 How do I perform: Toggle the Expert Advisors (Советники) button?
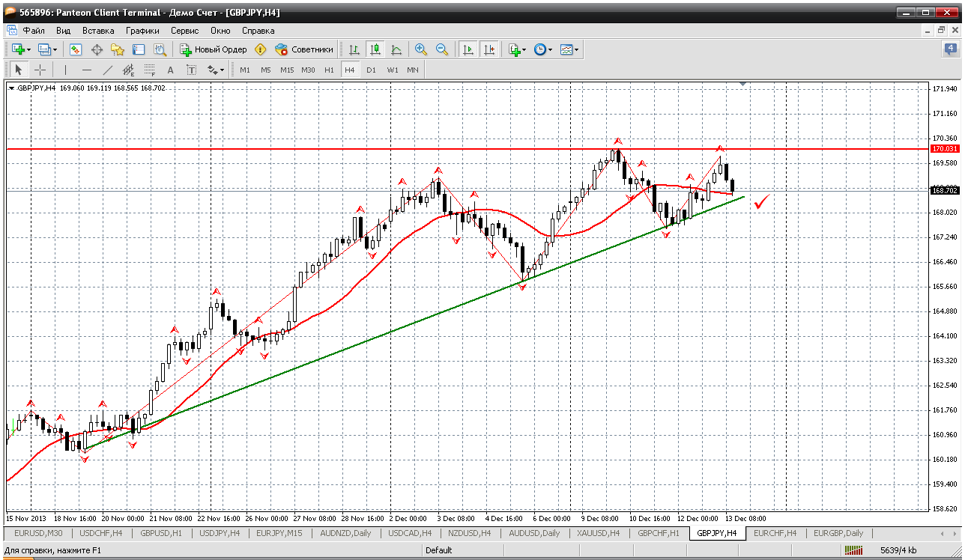(304, 49)
